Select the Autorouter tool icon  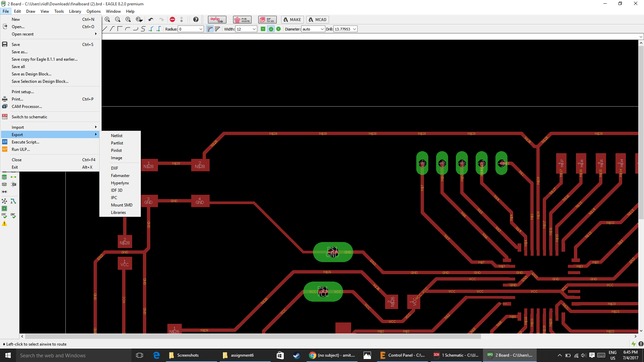[13, 201]
